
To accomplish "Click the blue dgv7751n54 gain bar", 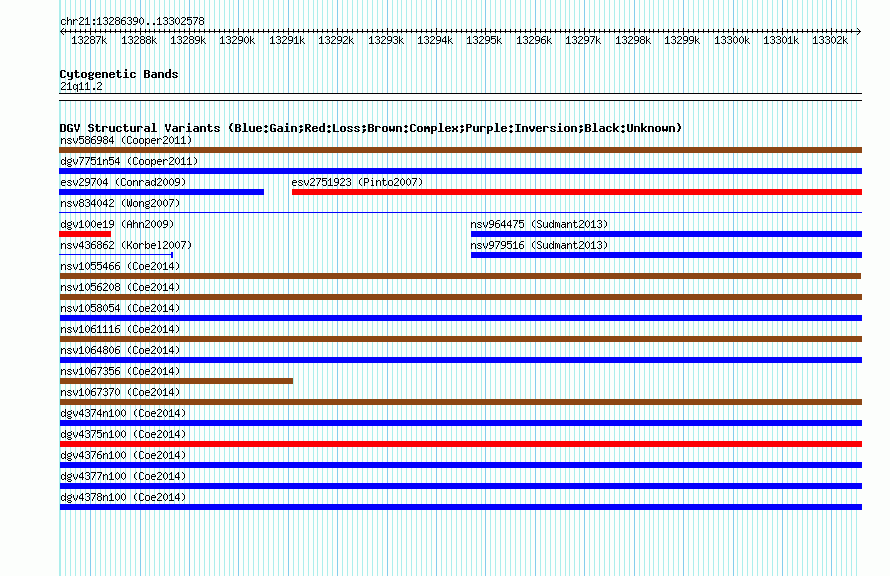I will point(460,171).
